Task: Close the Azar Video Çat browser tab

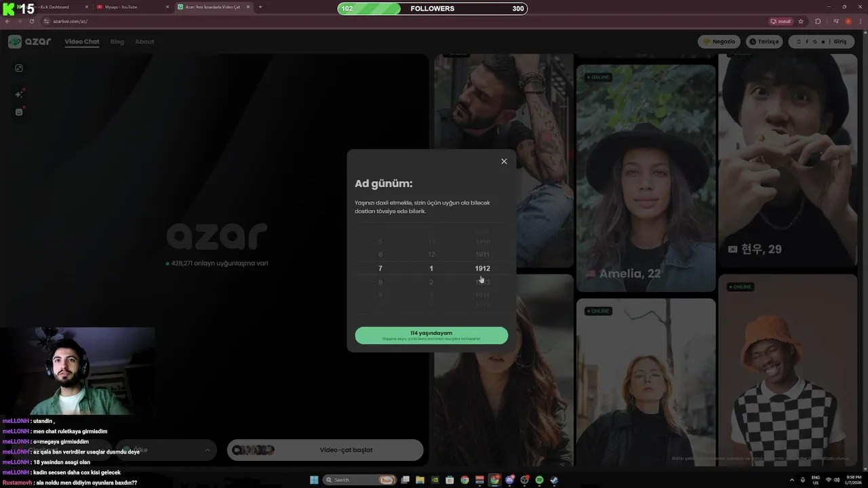Action: (x=247, y=7)
